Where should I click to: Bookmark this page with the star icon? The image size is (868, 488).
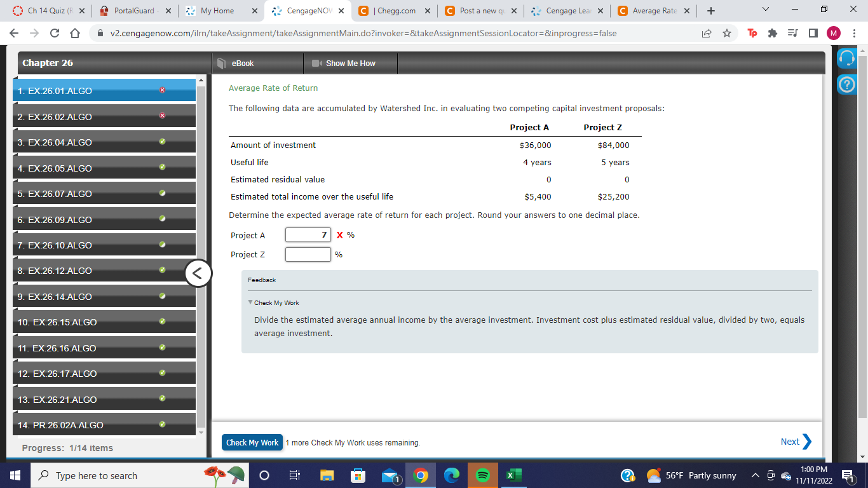point(726,33)
